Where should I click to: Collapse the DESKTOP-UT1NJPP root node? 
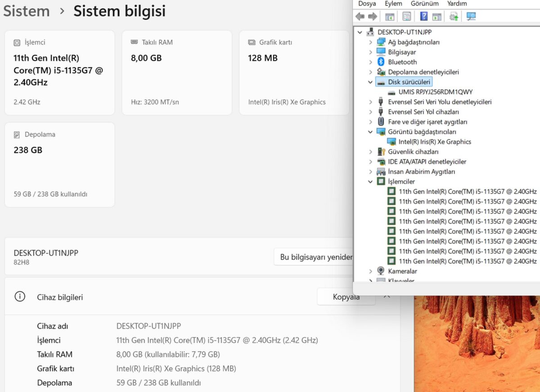(x=360, y=32)
